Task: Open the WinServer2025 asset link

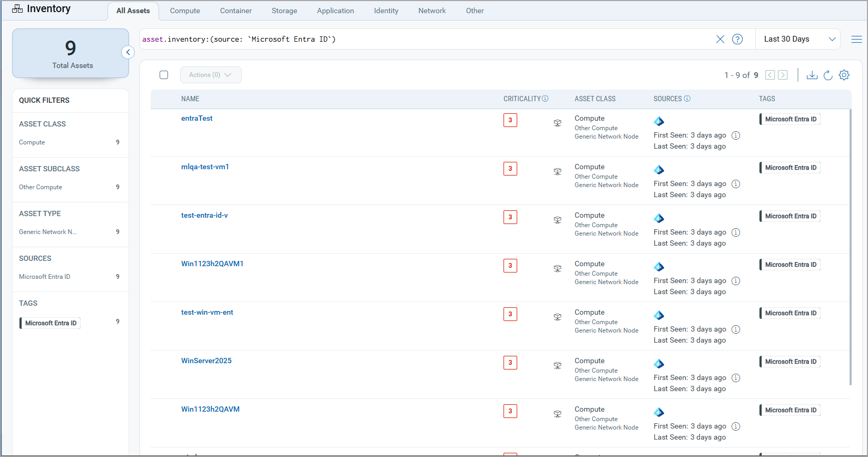Action: pyautogui.click(x=206, y=361)
